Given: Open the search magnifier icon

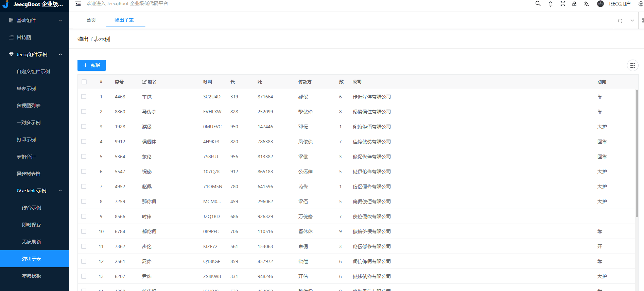Looking at the screenshot, I should tap(538, 4).
